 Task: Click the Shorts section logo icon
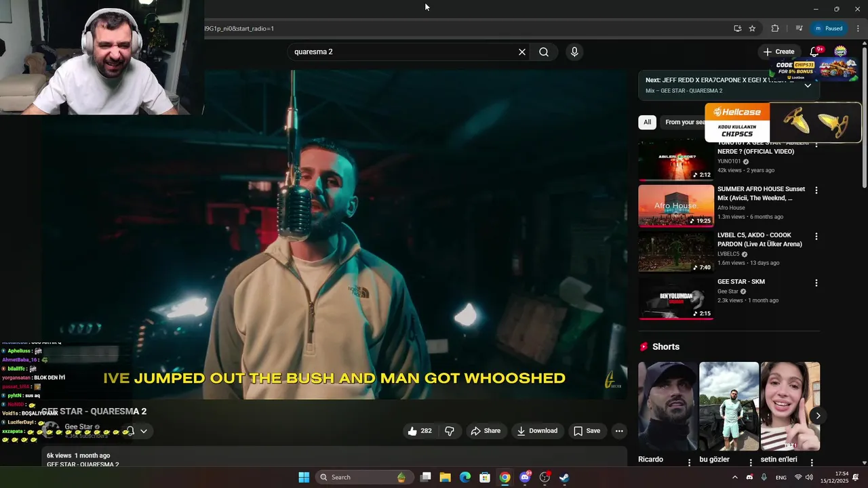point(644,346)
